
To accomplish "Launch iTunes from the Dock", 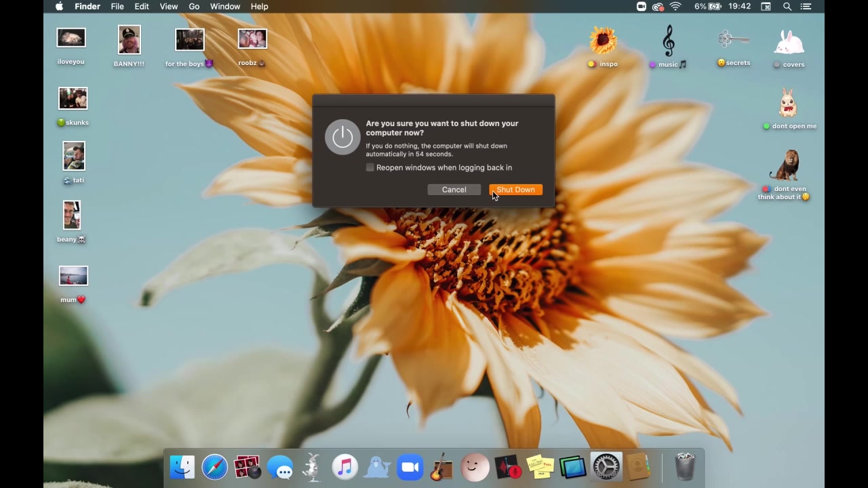I will pos(345,467).
